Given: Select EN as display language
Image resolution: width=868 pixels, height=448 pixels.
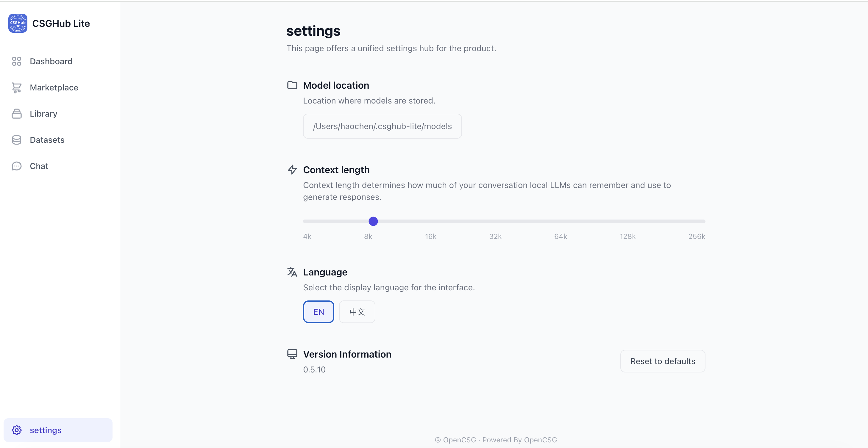Looking at the screenshot, I should click(319, 312).
